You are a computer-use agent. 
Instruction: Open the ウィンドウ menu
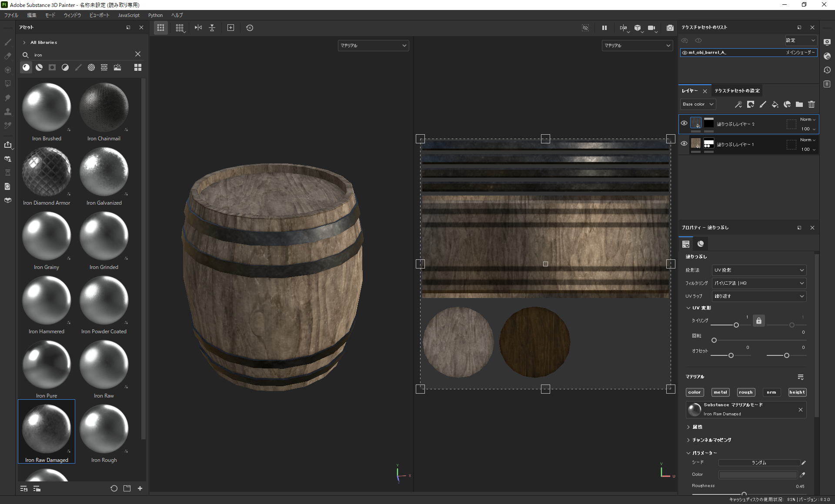tap(72, 15)
